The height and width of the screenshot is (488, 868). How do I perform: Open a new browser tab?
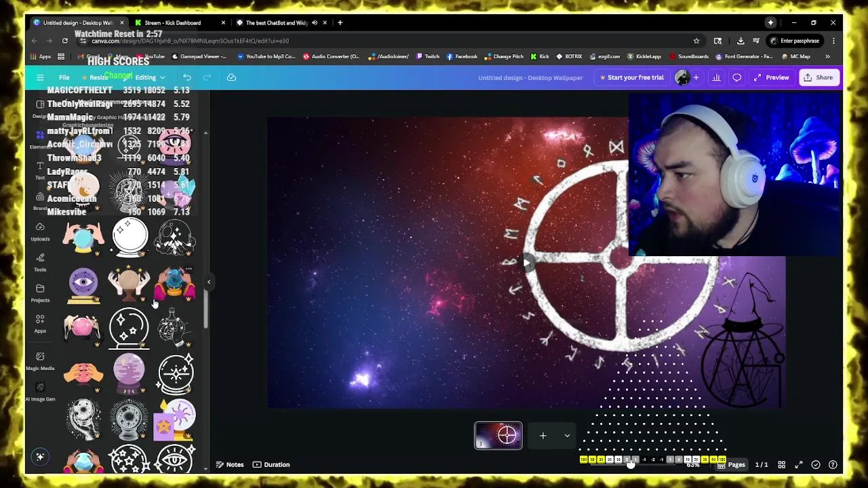click(340, 22)
